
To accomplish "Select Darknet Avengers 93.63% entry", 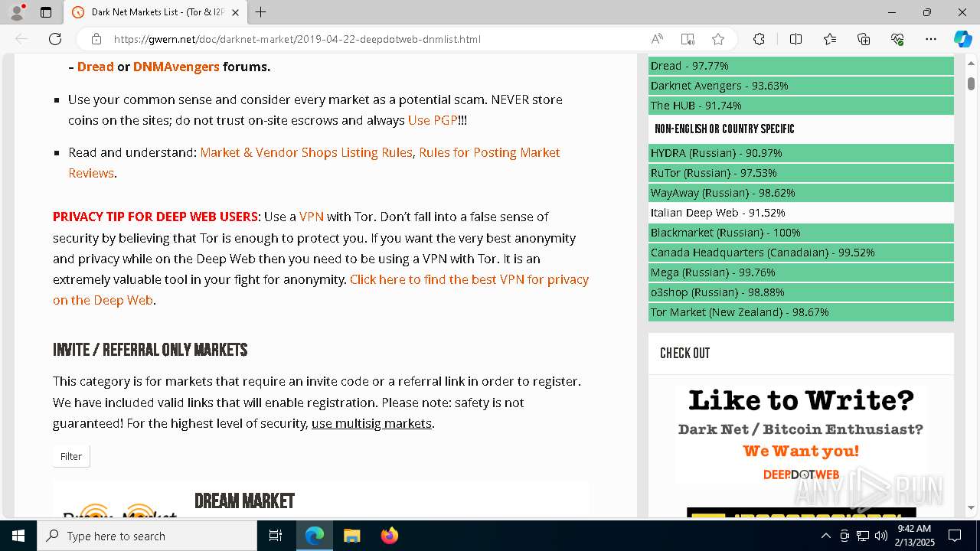I will point(801,86).
